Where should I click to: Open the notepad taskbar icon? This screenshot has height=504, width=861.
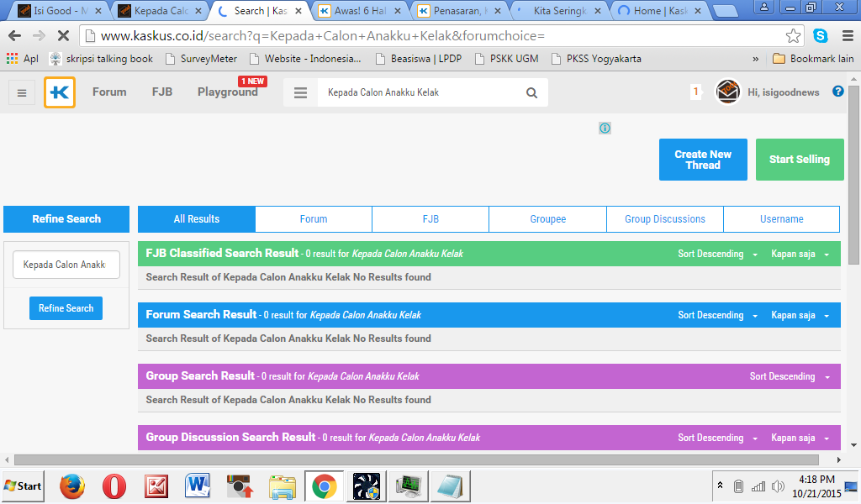pos(451,486)
